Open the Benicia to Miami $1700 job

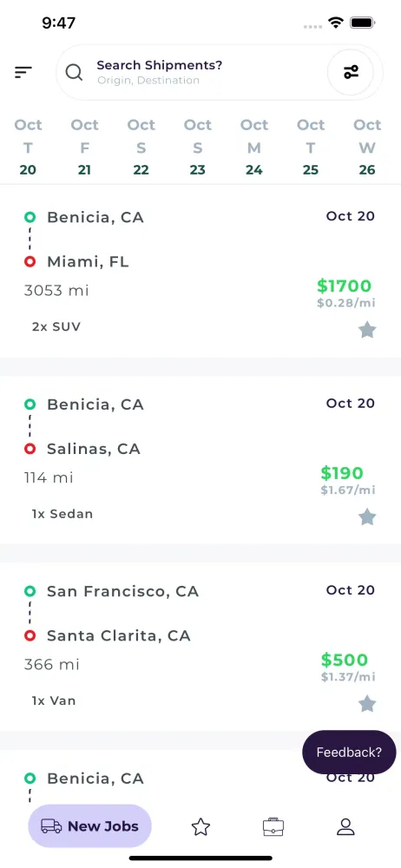[x=200, y=271]
